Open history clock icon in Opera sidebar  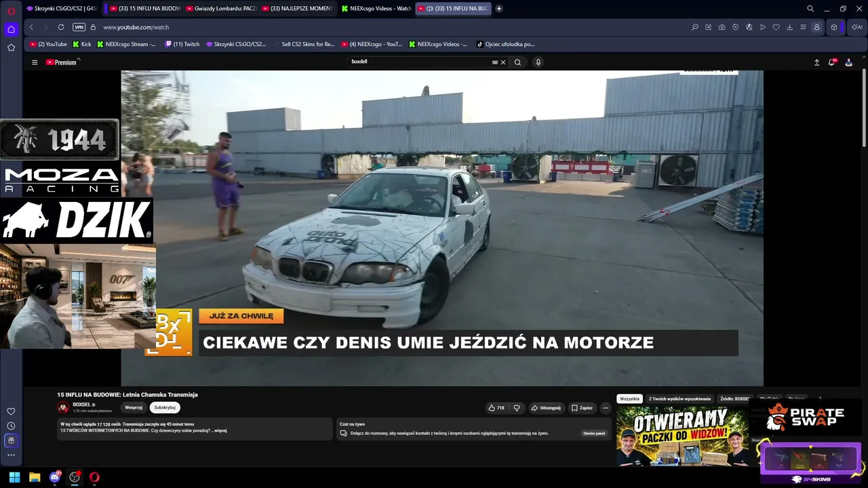pyautogui.click(x=11, y=426)
